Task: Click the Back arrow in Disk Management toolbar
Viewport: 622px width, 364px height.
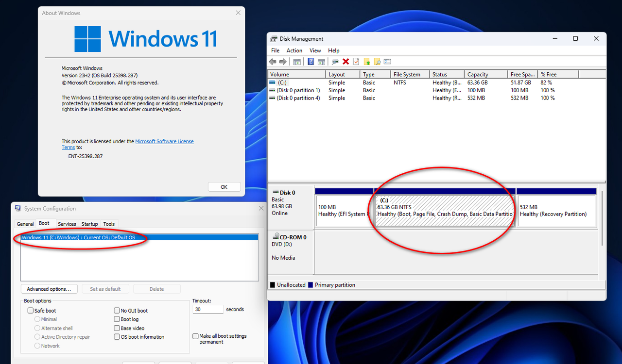Action: point(273,62)
